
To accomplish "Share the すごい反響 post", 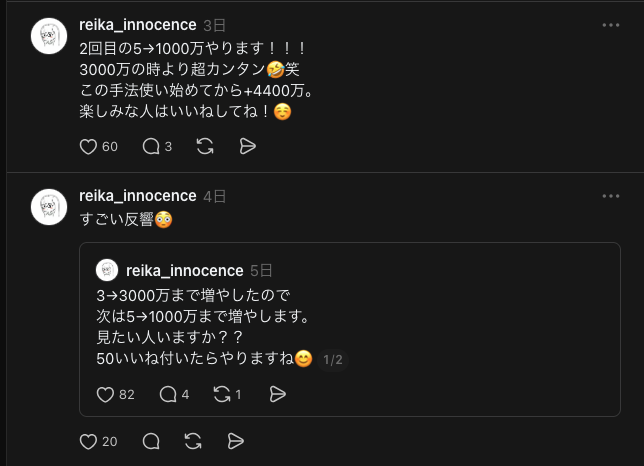I will click(x=236, y=441).
